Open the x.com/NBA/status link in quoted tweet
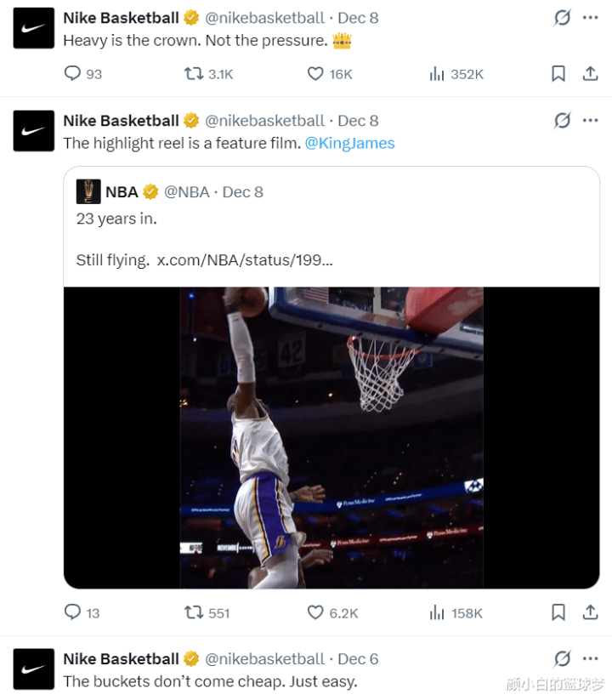Screen dimensions: 612x700 (245, 259)
